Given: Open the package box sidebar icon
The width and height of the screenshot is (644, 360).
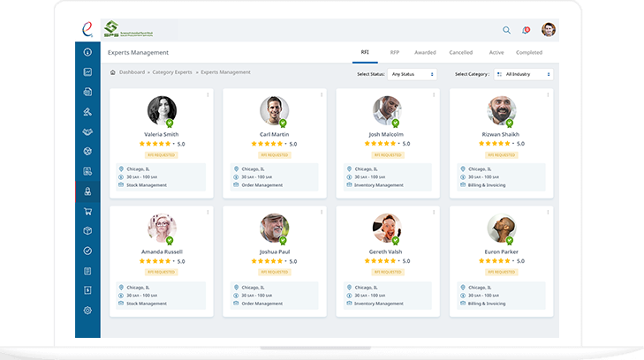Looking at the screenshot, I should (87, 231).
